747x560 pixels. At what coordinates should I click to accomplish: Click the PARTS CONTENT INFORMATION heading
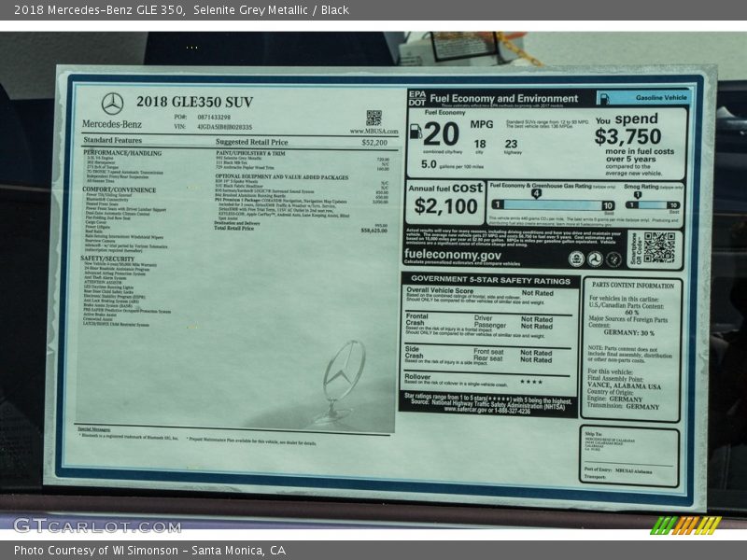click(633, 286)
